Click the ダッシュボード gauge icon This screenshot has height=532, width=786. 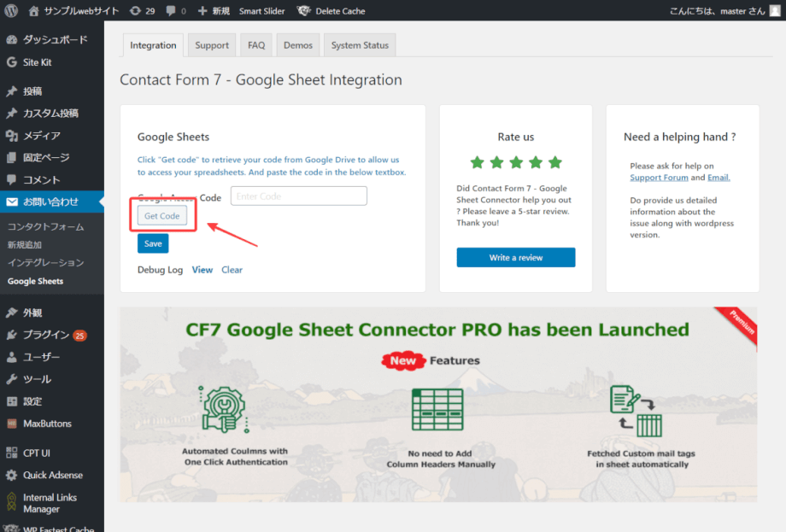[11, 39]
